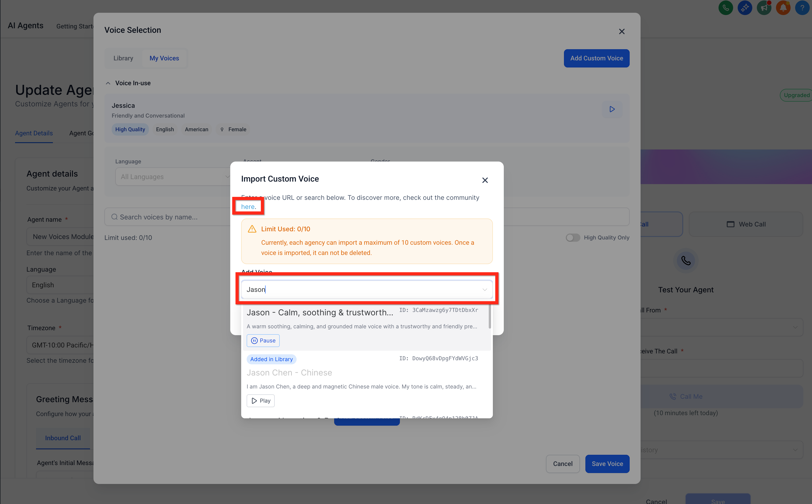This screenshot has width=812, height=504.
Task: Close the Import Custom Voice dialog
Action: pos(485,180)
